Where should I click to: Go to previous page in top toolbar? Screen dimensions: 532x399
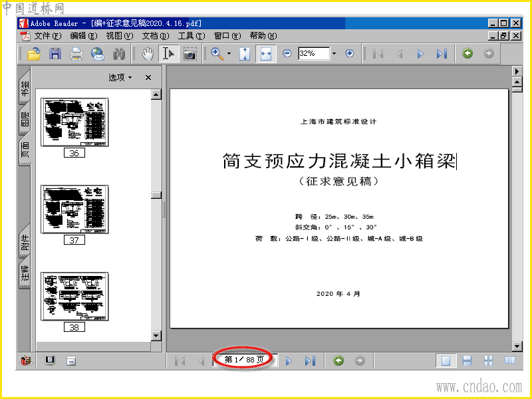(400, 54)
